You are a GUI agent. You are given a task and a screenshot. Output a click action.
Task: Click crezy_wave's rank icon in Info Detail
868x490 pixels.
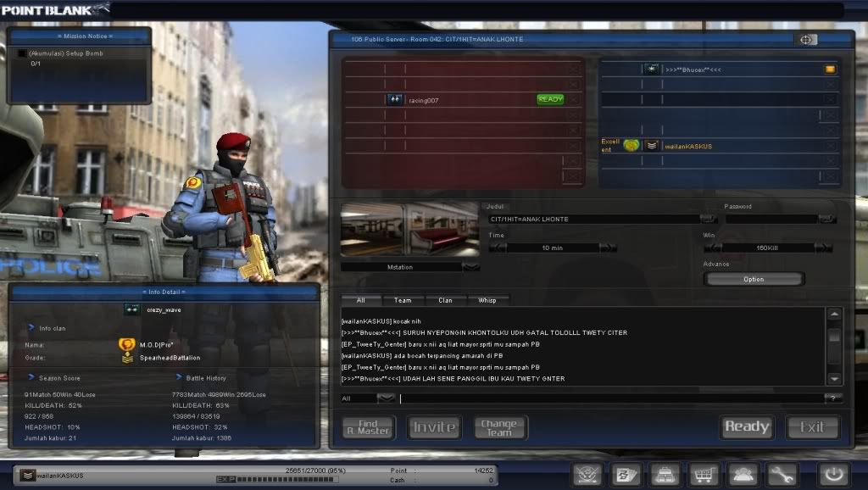click(131, 309)
